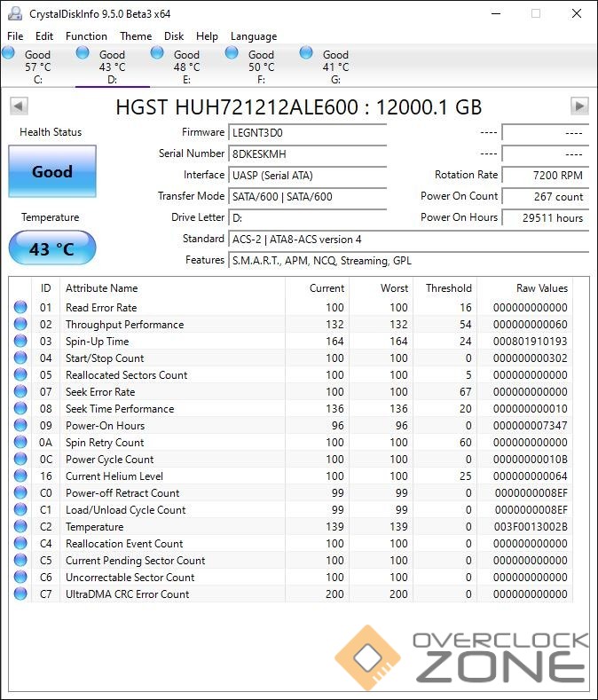Click the Rotation Rate value 7200 RPM

(x=546, y=176)
